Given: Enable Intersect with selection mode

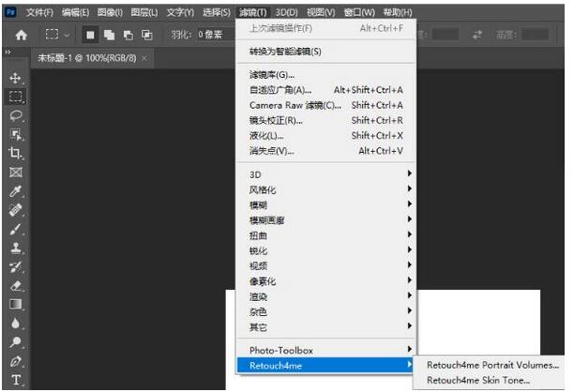Looking at the screenshot, I should click(x=146, y=34).
